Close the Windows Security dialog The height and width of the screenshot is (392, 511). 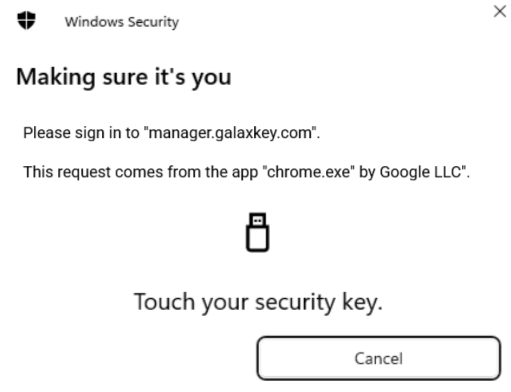[x=500, y=11]
